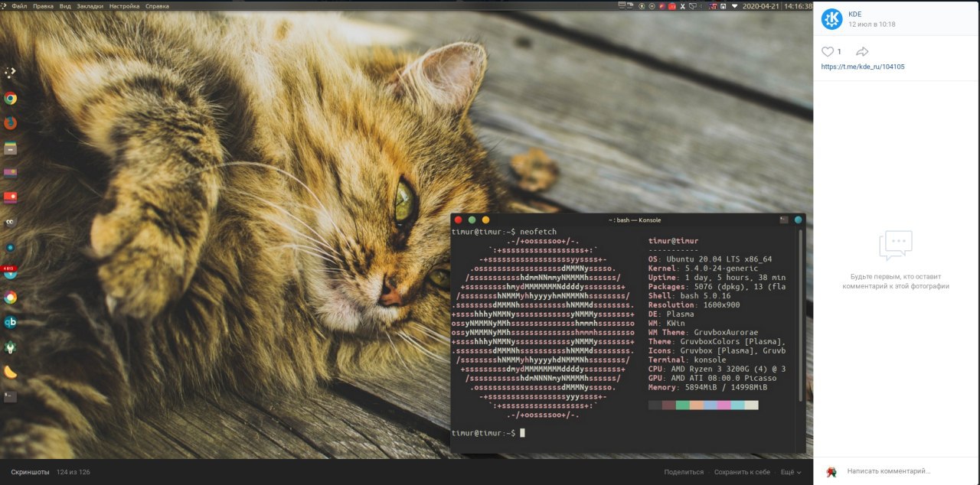Click the 'OS: Ubuntu 20.04 LTS x86_64' line
Viewport: 980px width, 485px height.
click(710, 259)
